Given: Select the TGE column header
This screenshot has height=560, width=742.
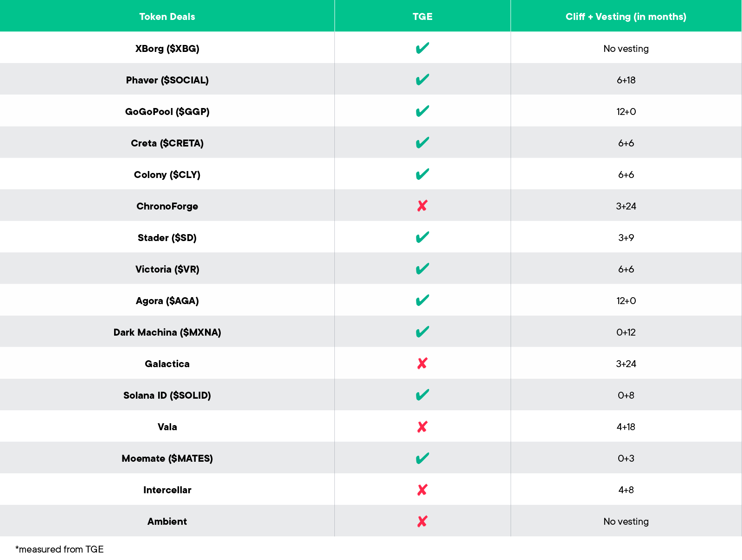Looking at the screenshot, I should (422, 17).
